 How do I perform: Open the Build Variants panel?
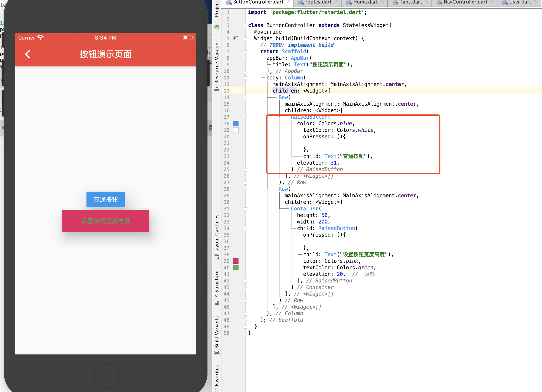click(x=216, y=332)
